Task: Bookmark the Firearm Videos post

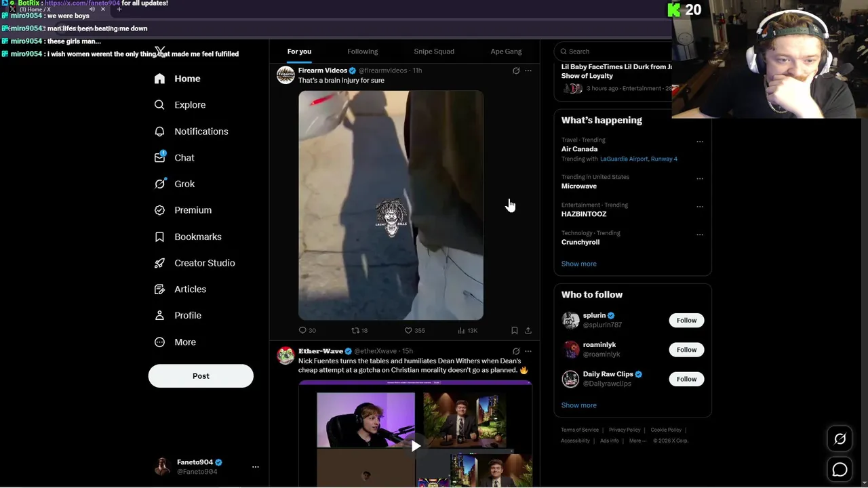Action: pos(515,331)
